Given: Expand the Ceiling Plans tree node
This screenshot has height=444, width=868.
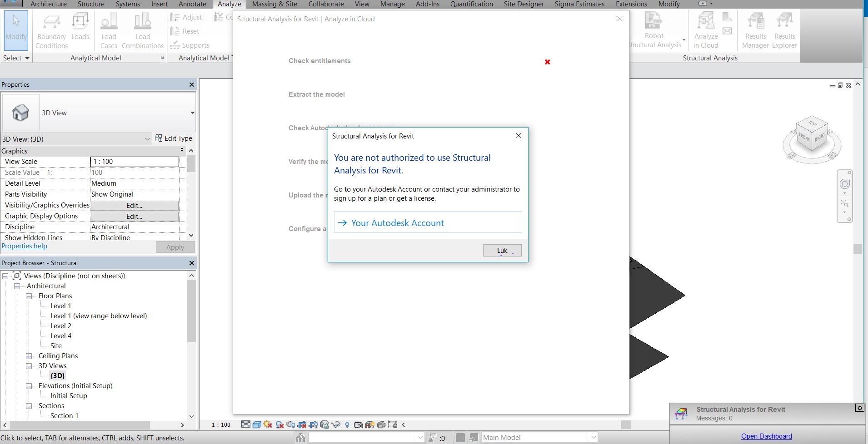Looking at the screenshot, I should tap(29, 356).
